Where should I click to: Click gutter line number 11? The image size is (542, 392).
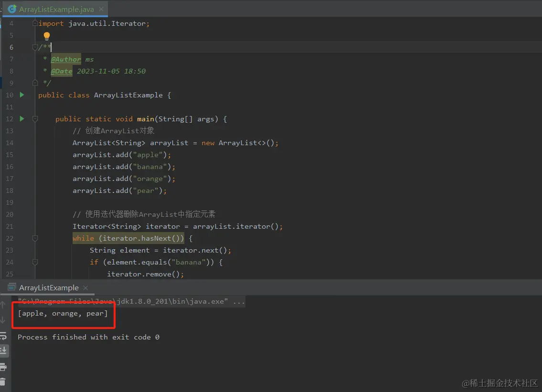click(10, 107)
